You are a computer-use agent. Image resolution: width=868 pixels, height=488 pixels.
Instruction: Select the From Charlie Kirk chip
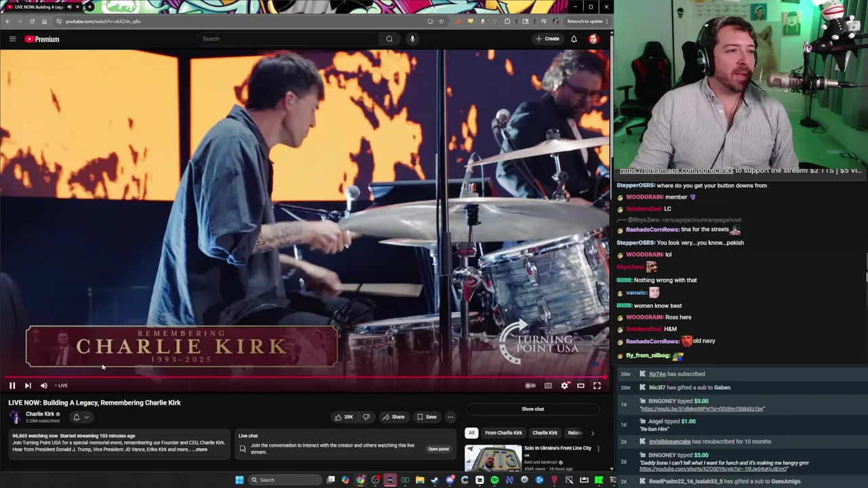point(503,432)
